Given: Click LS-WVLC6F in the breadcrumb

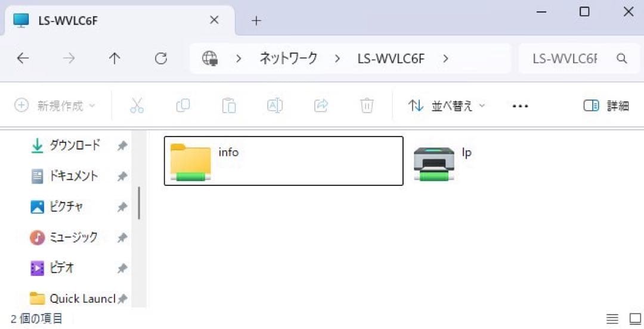Looking at the screenshot, I should [x=391, y=59].
